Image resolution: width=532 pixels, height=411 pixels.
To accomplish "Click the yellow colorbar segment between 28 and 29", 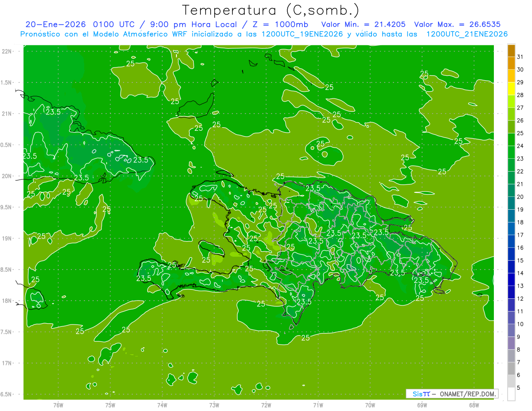I will [511, 89].
